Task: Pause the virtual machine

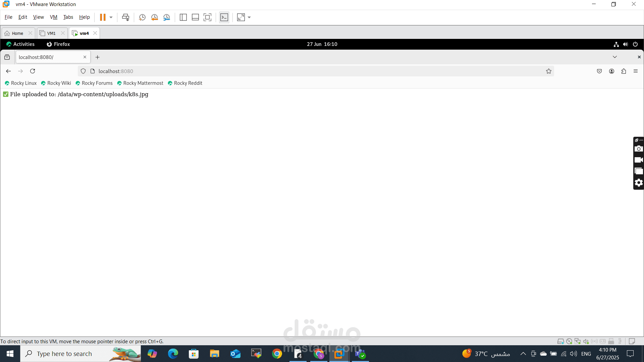Action: click(x=103, y=17)
